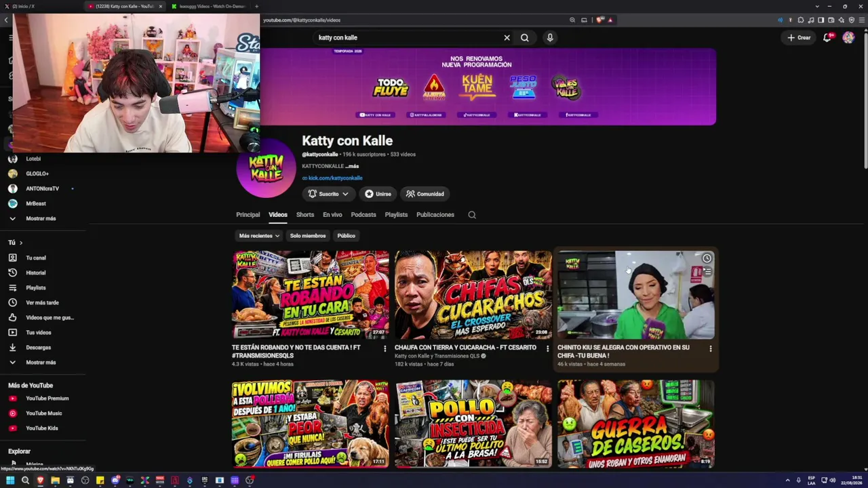Clear the 'katty con kalle' search text
Viewport: 868px width, 488px height.
[507, 38]
